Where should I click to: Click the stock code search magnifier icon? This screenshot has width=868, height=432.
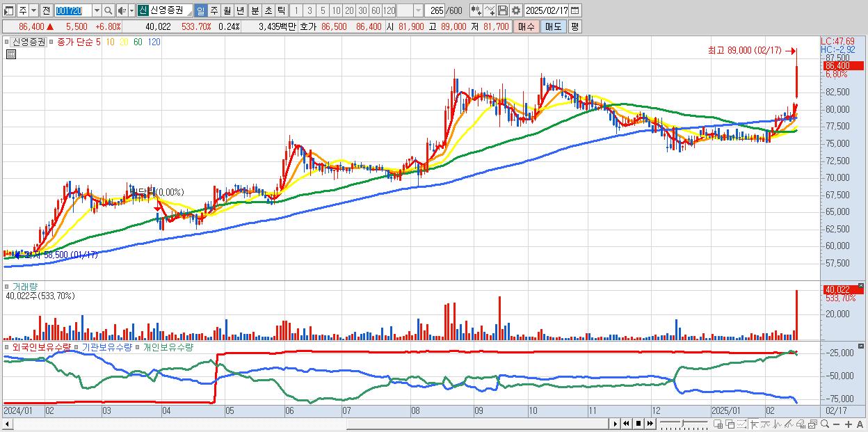coord(108,10)
